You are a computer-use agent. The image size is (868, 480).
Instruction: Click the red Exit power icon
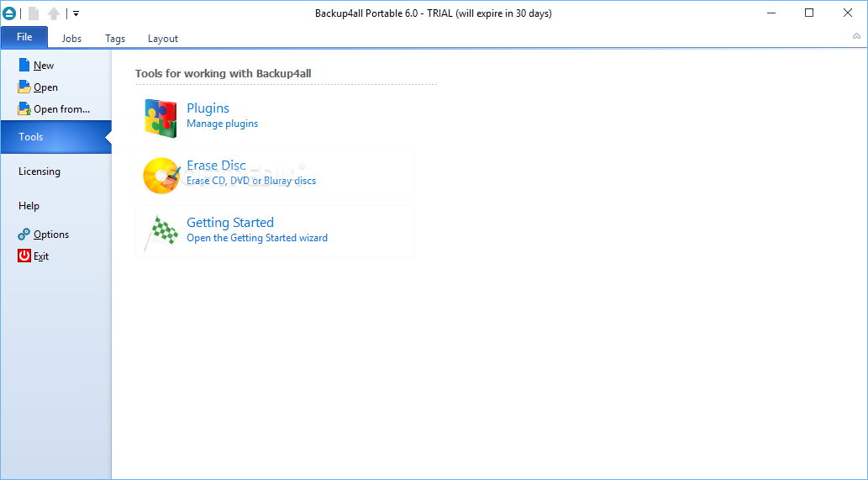point(24,256)
